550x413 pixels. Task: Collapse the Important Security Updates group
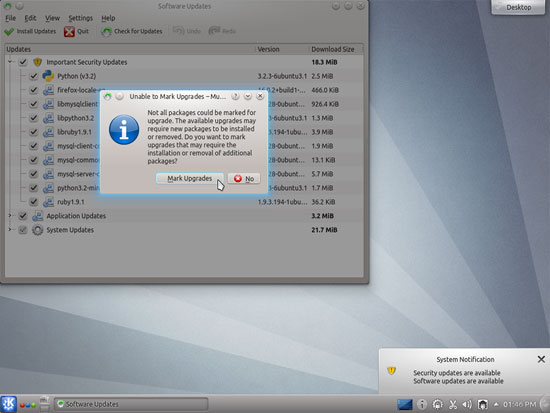(x=10, y=62)
